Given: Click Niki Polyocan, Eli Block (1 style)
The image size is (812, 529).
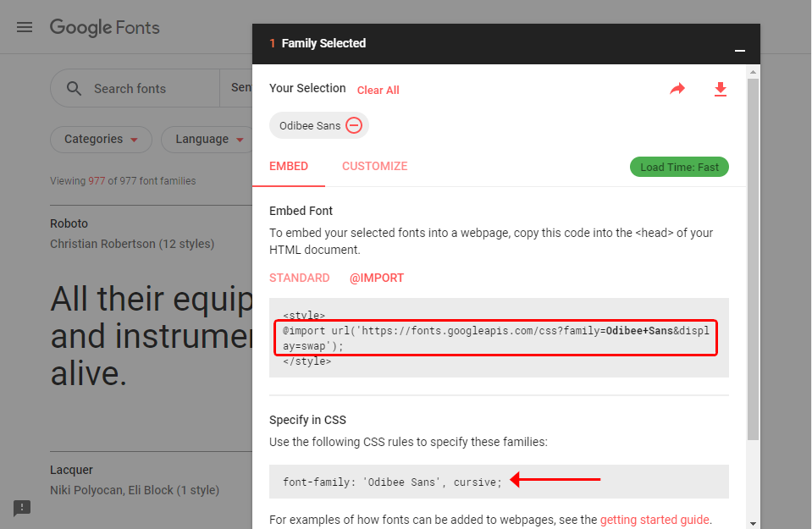Looking at the screenshot, I should tap(135, 490).
